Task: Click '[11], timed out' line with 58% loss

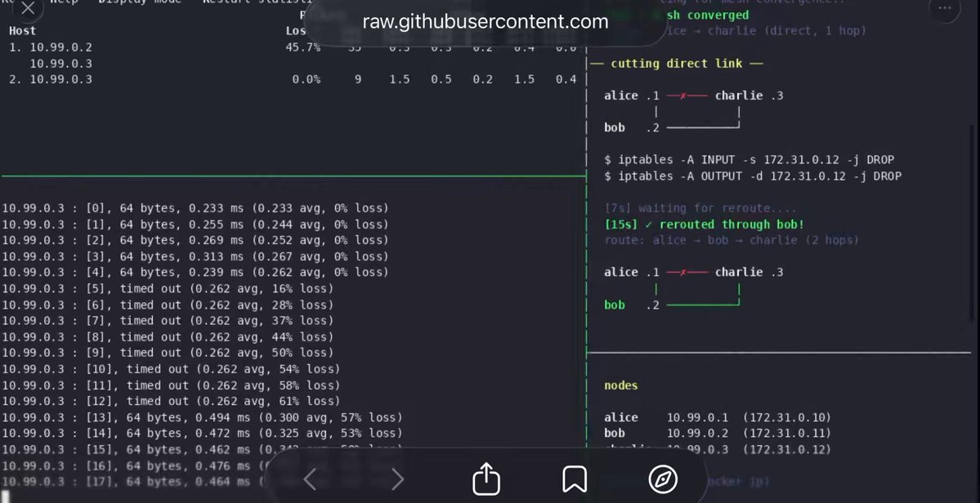Action: (172, 385)
